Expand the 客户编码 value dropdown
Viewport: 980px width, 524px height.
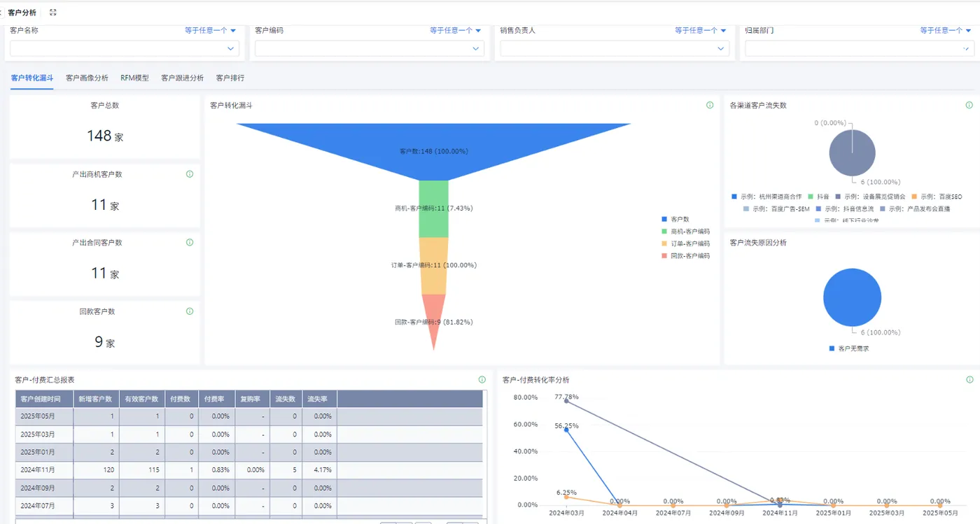coord(370,48)
